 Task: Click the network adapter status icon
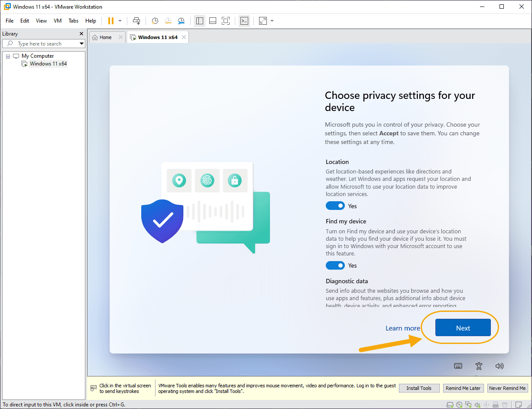point(468,405)
